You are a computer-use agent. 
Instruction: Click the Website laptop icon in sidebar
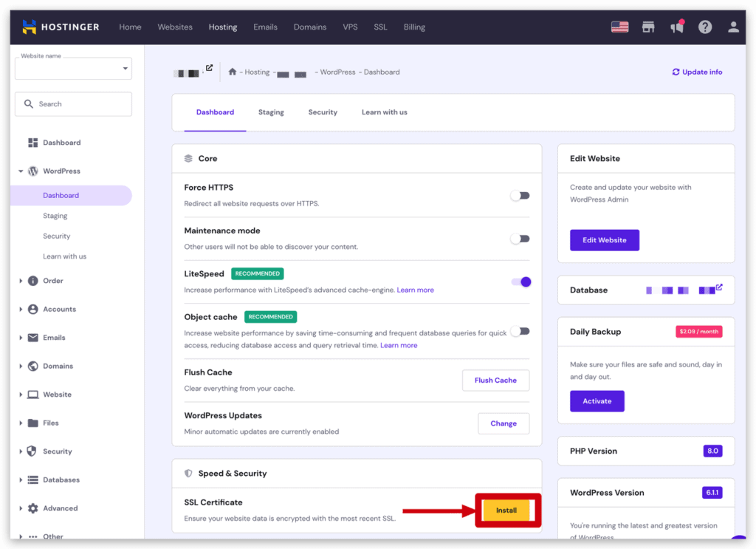(x=32, y=395)
